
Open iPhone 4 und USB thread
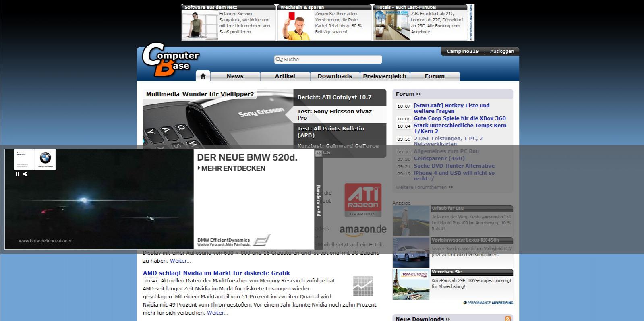454,176
